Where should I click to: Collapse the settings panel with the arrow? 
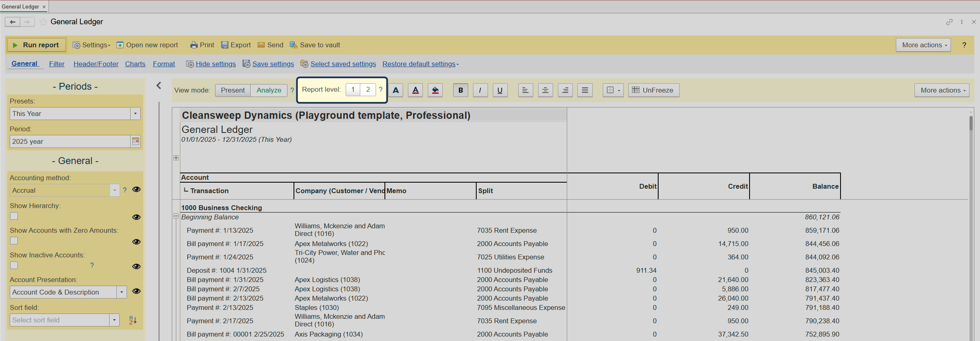click(159, 85)
